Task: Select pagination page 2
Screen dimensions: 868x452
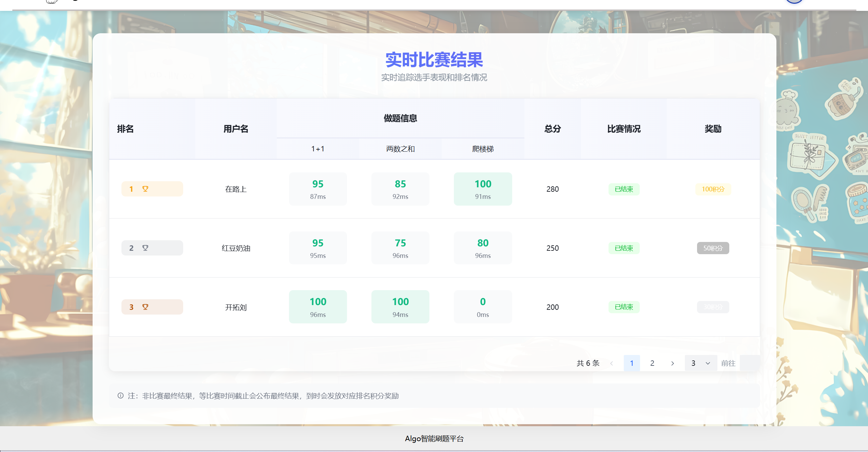Action: pos(652,363)
